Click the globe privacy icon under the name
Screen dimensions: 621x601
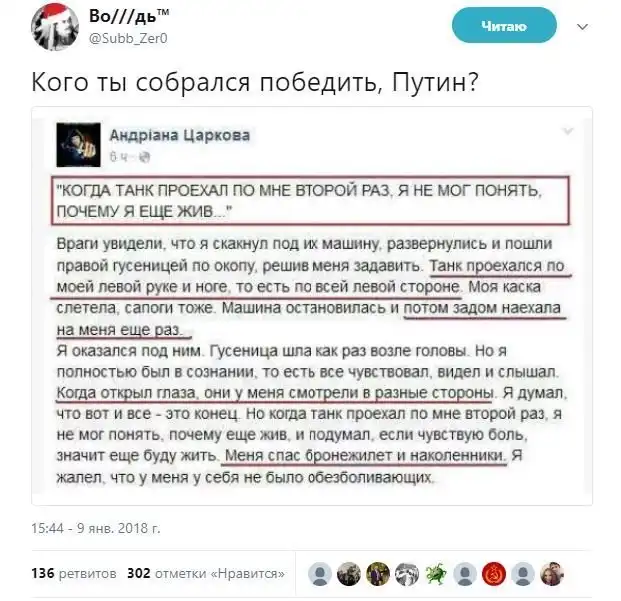(145, 157)
